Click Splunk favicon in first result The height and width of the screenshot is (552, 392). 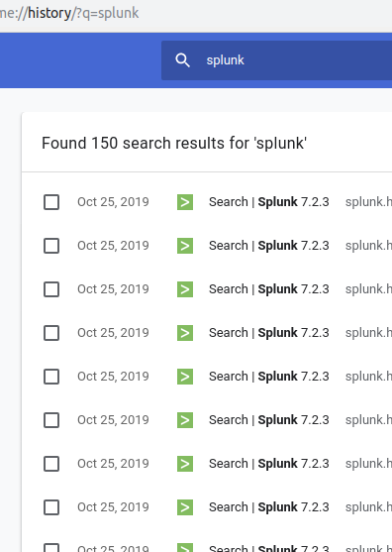185,202
